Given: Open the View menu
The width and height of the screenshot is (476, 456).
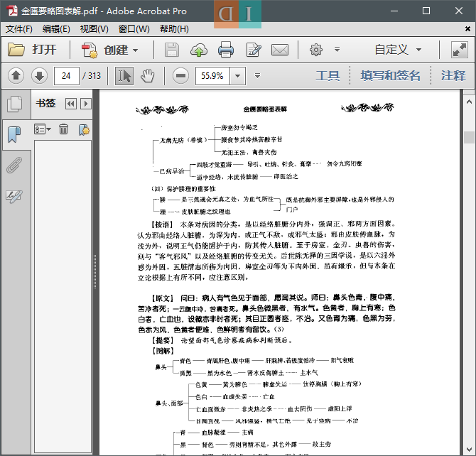Looking at the screenshot, I should (x=94, y=29).
